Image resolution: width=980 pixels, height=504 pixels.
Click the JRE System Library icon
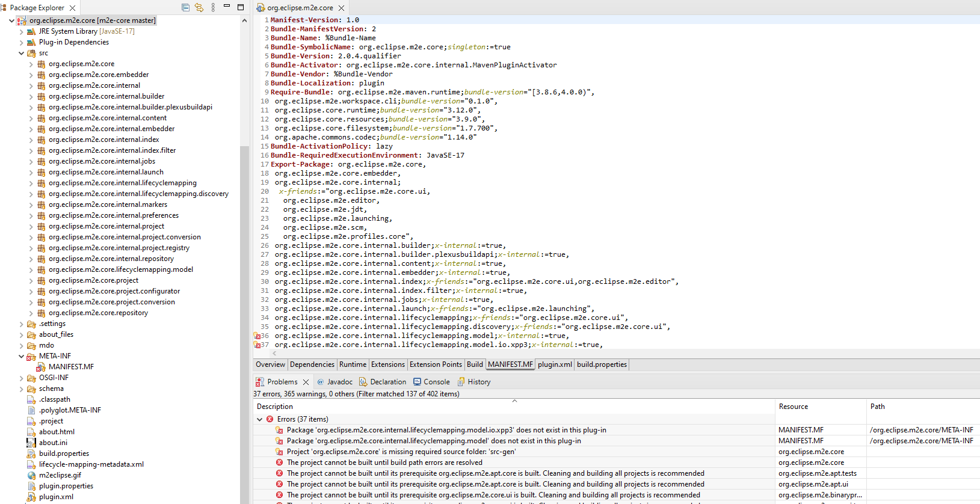point(31,31)
